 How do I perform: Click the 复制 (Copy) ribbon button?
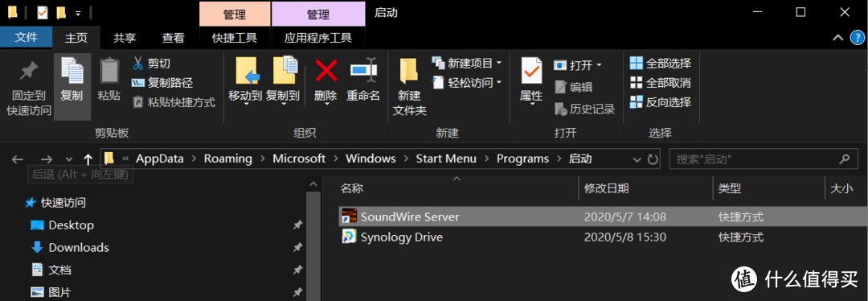[72, 87]
